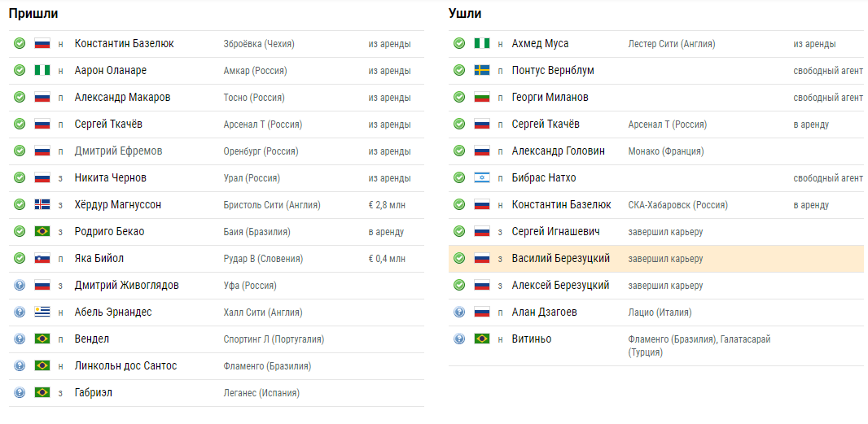Click Uruguay flag next to Абель Эрнандес
This screenshot has height=424, width=868.
pos(42,313)
